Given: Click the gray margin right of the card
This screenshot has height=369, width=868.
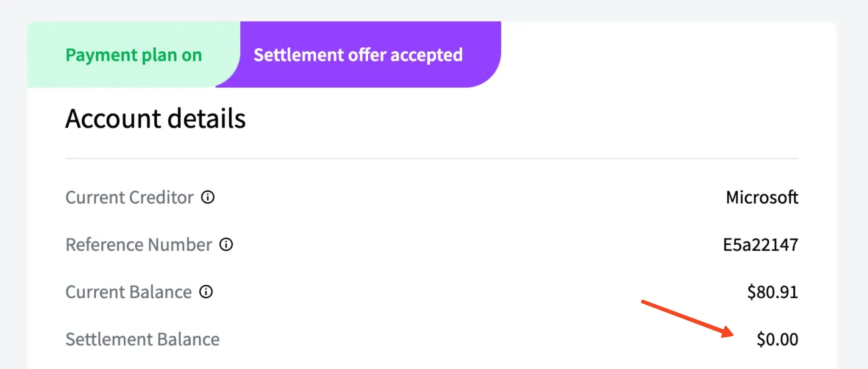Looking at the screenshot, I should point(852,195).
